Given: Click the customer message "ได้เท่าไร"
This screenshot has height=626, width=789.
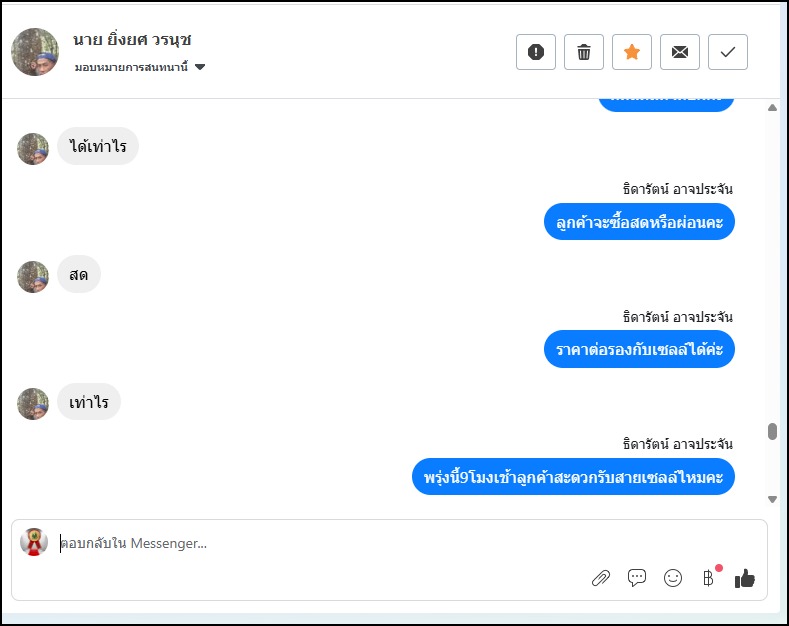Looking at the screenshot, I should pos(97,148).
